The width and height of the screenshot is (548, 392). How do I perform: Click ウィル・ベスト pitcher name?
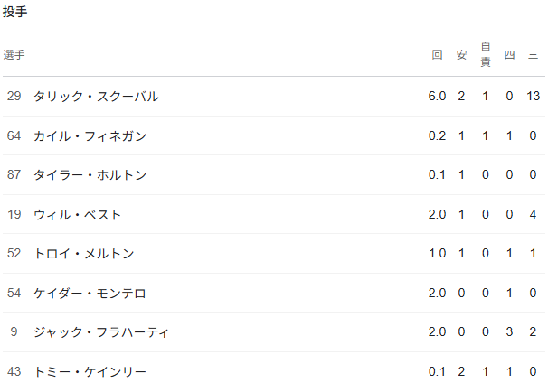[77, 215]
